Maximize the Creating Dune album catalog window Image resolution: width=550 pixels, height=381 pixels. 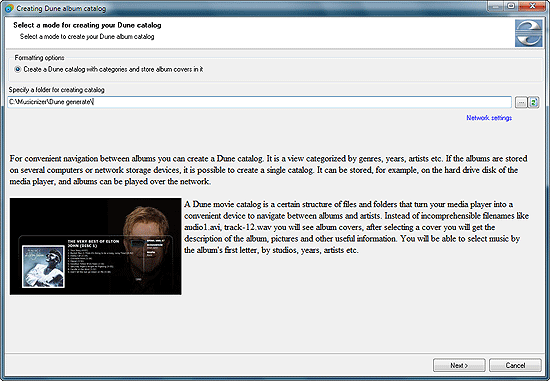[x=511, y=6]
